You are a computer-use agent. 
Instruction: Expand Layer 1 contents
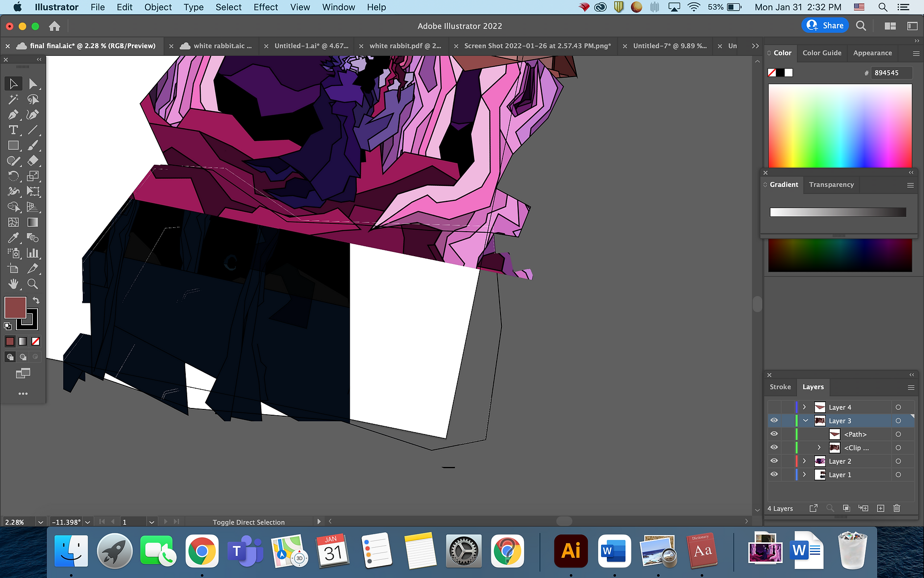pyautogui.click(x=804, y=474)
